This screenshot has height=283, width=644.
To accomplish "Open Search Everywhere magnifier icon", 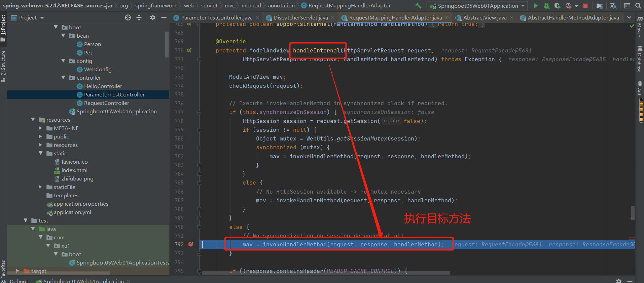I will click(x=638, y=6).
